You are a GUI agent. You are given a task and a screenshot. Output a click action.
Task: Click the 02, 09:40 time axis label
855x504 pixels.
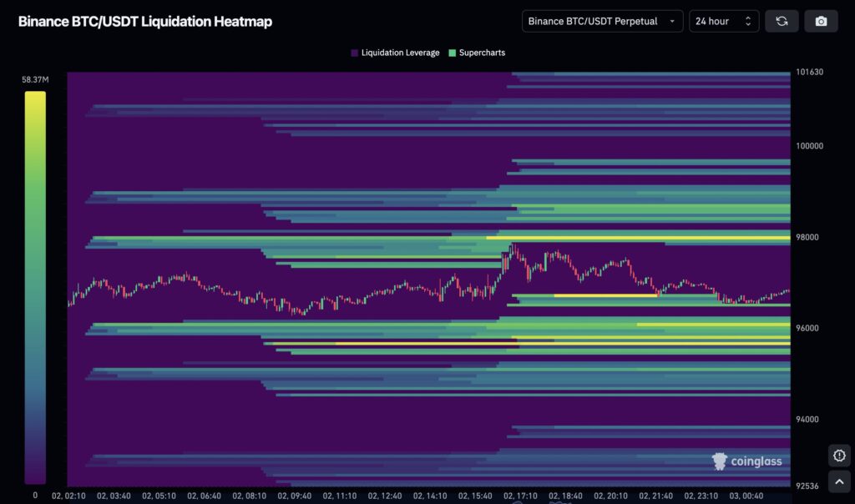coord(295,496)
